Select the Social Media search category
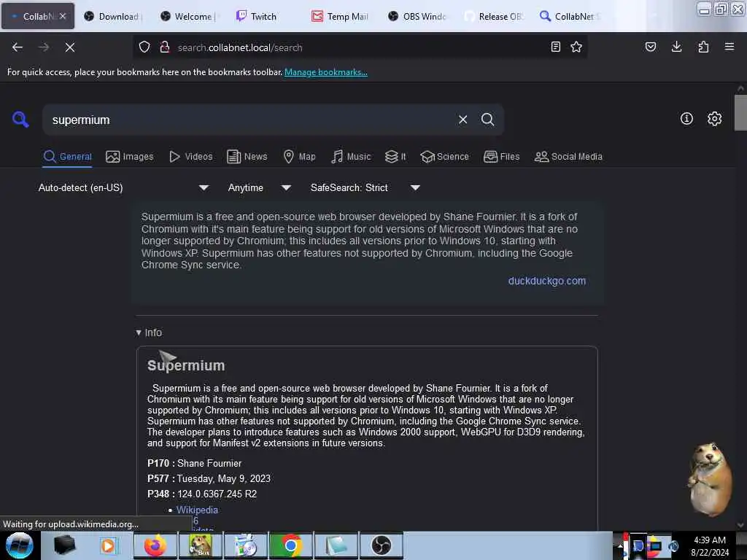747x560 pixels. 568,156
